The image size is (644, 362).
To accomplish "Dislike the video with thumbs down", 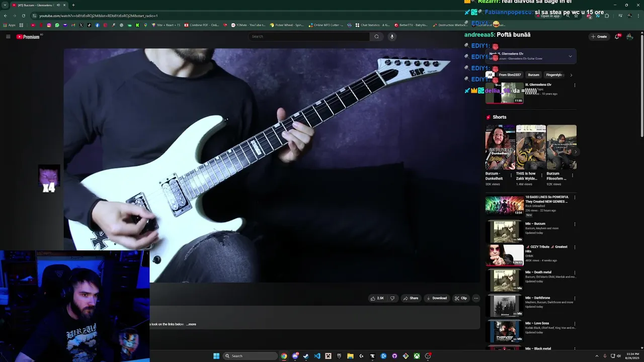I will [x=392, y=298].
